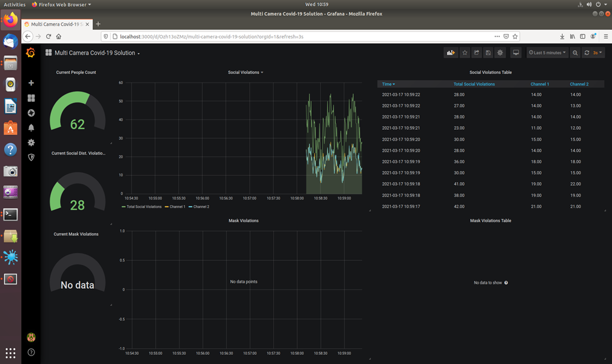
Task: Cycle view mode with monitor icon
Action: tap(516, 53)
